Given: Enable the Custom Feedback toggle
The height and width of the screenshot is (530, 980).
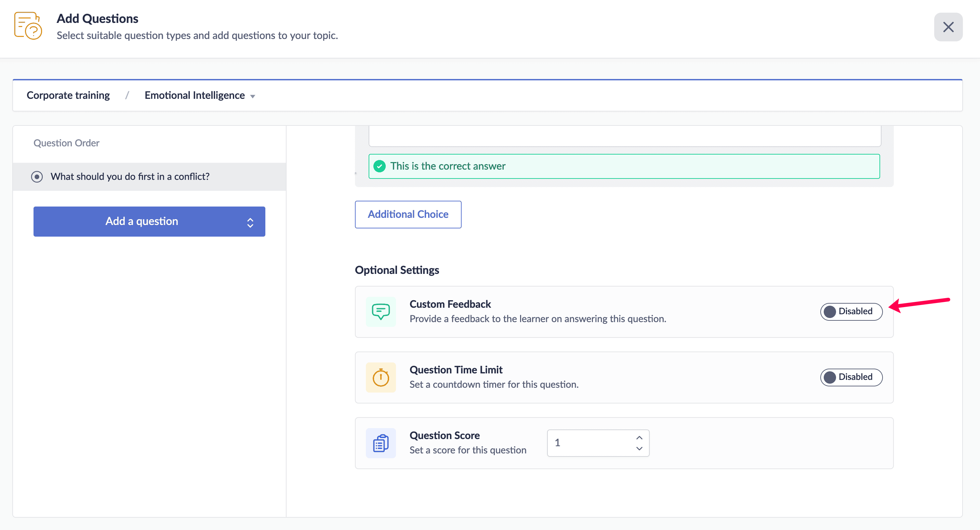Looking at the screenshot, I should [851, 312].
